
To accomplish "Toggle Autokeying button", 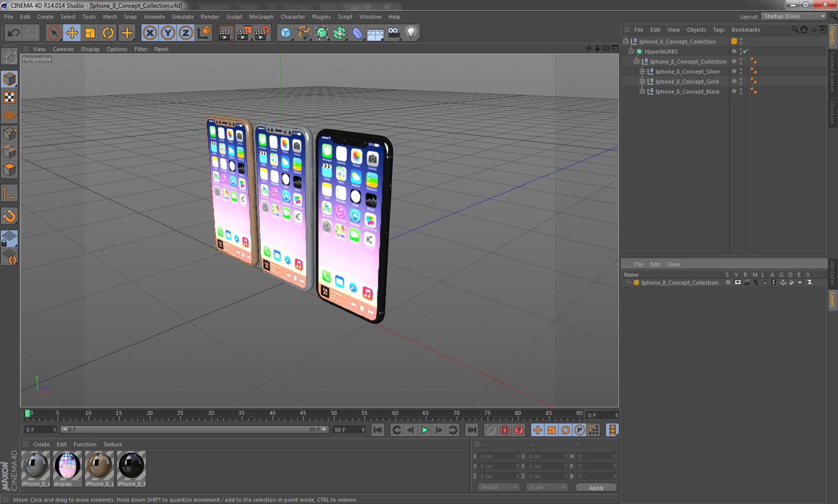I will (504, 430).
